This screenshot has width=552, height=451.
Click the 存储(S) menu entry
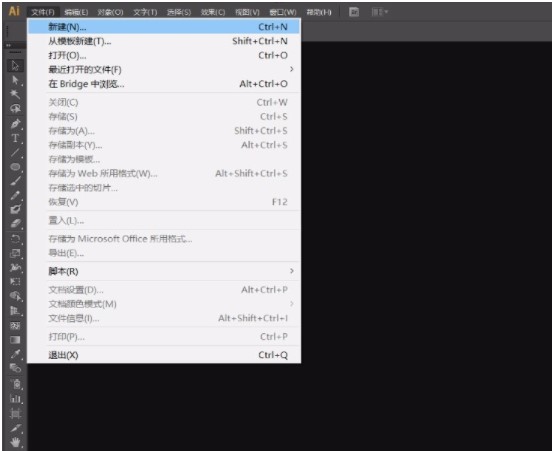click(x=164, y=117)
